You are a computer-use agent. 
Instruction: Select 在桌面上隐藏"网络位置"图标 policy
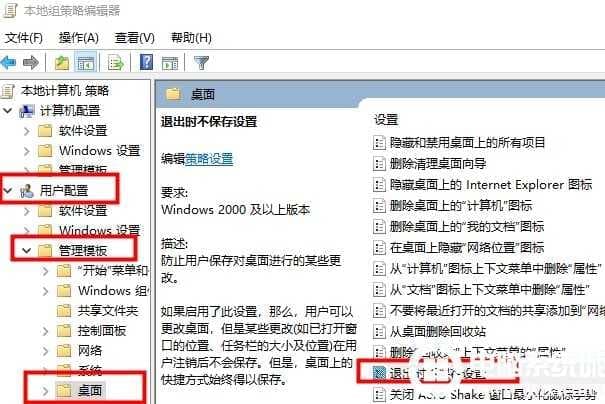pos(467,247)
